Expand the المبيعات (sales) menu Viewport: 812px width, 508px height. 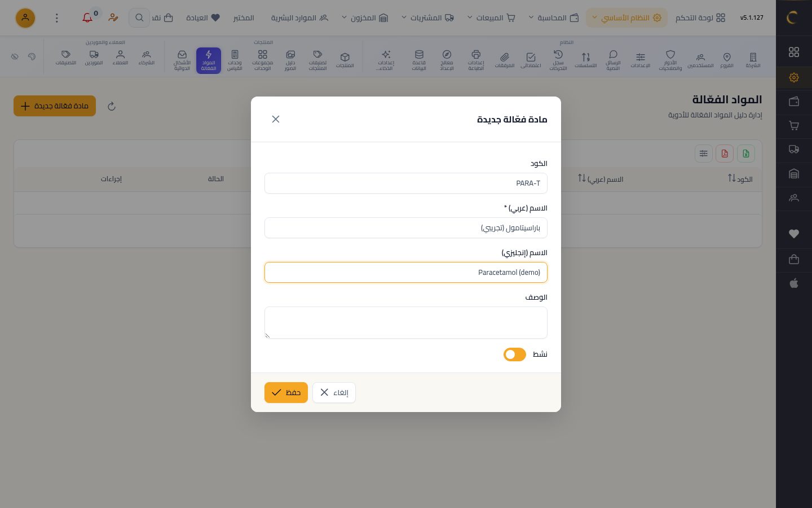tap(492, 17)
